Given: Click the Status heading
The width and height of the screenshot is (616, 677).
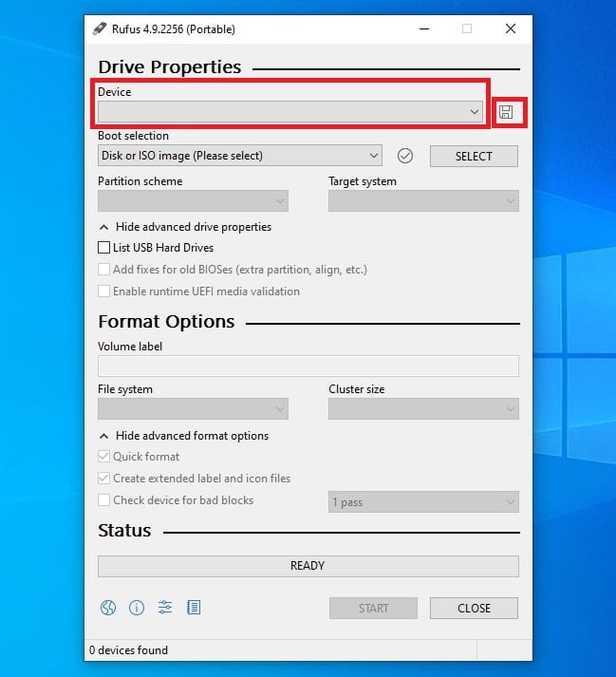Looking at the screenshot, I should click(124, 531).
